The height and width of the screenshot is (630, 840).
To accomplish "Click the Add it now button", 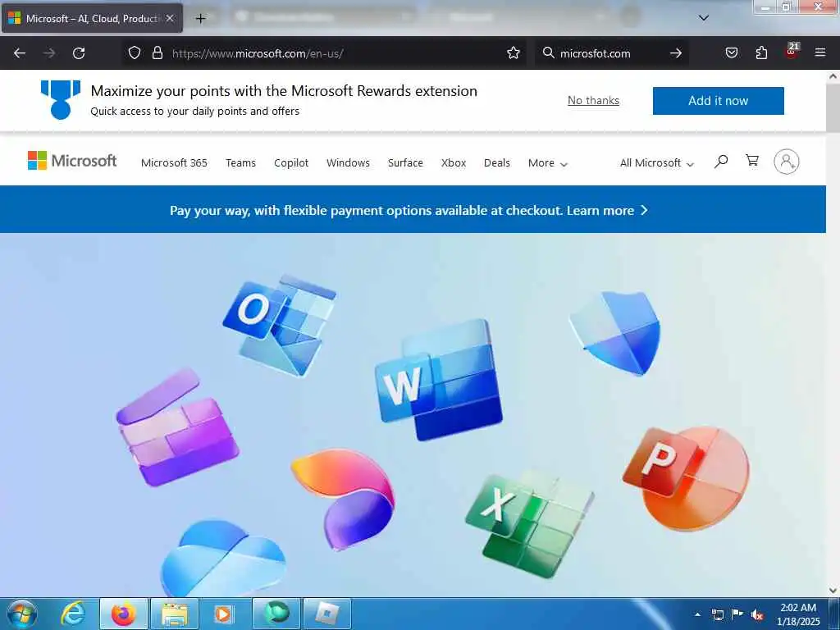I will (x=718, y=101).
